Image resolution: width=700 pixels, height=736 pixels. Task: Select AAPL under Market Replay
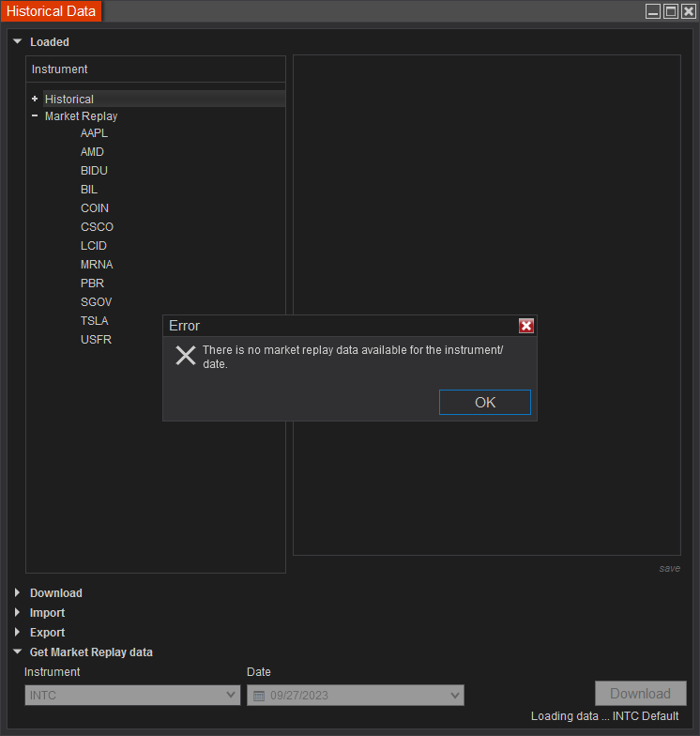[94, 133]
